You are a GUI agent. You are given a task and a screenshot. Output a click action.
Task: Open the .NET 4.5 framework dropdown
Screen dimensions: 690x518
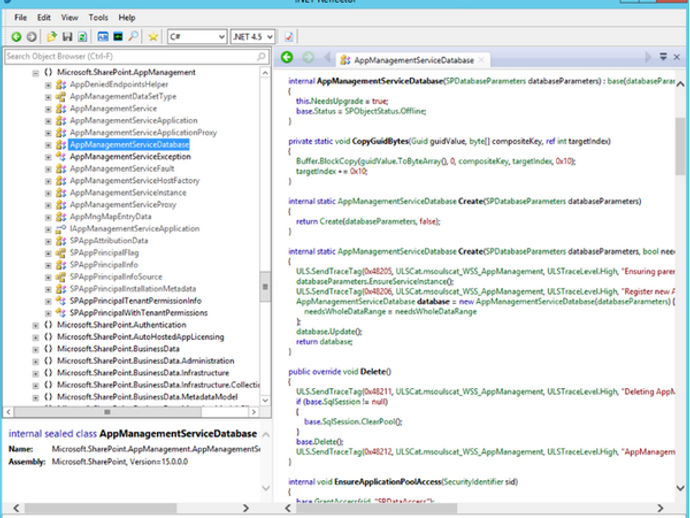253,37
